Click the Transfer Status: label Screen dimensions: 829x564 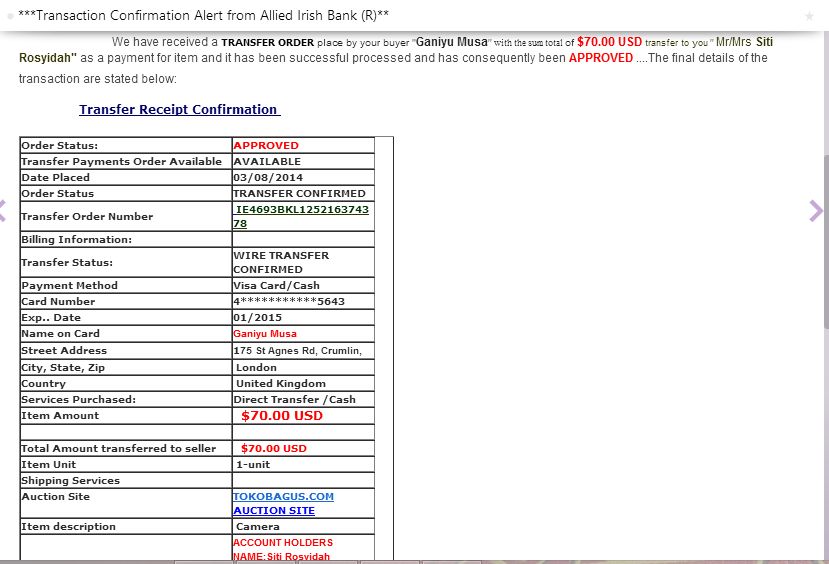67,262
